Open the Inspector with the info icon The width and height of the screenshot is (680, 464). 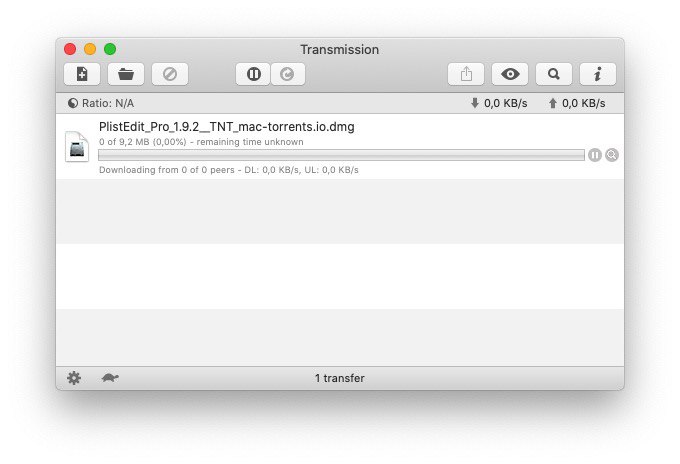point(598,74)
